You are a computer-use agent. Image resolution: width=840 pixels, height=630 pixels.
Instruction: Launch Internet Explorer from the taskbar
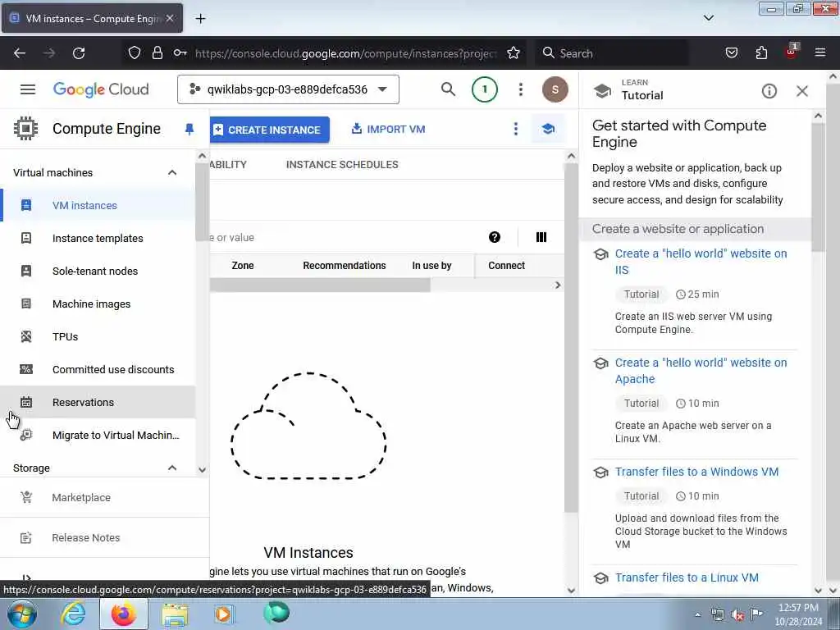(x=73, y=614)
